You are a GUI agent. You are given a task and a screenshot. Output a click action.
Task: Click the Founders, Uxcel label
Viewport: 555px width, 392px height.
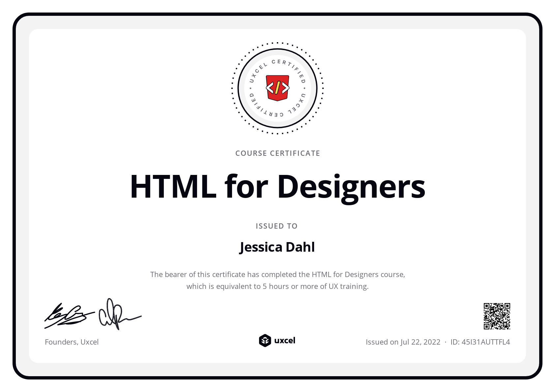pos(72,342)
